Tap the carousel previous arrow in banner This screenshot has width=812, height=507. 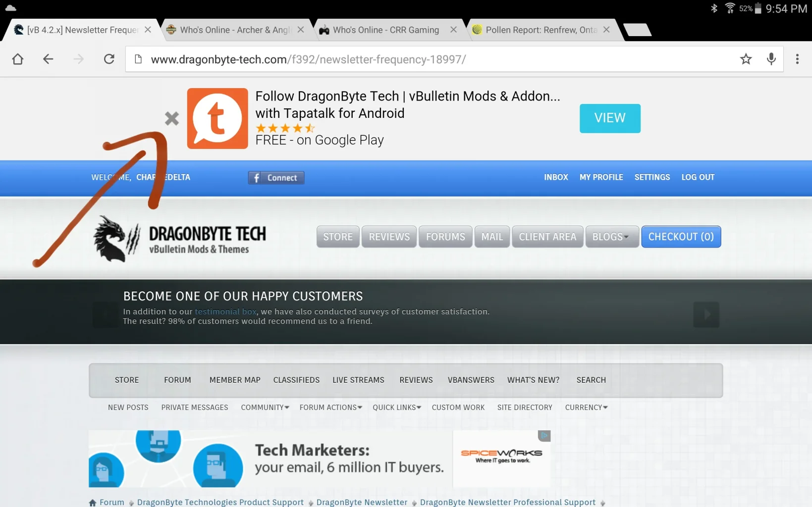coord(106,314)
